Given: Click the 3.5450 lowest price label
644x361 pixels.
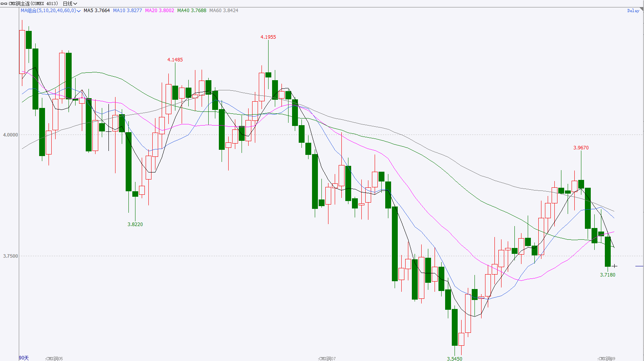Looking at the screenshot, I should (455, 359).
